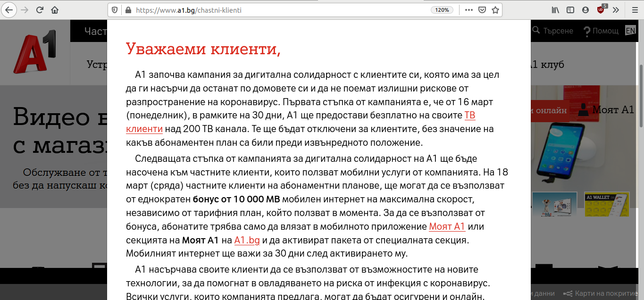Screen dimensions: 644x300
Task: Follow A1.bg link in notice text
Action: pos(247,240)
